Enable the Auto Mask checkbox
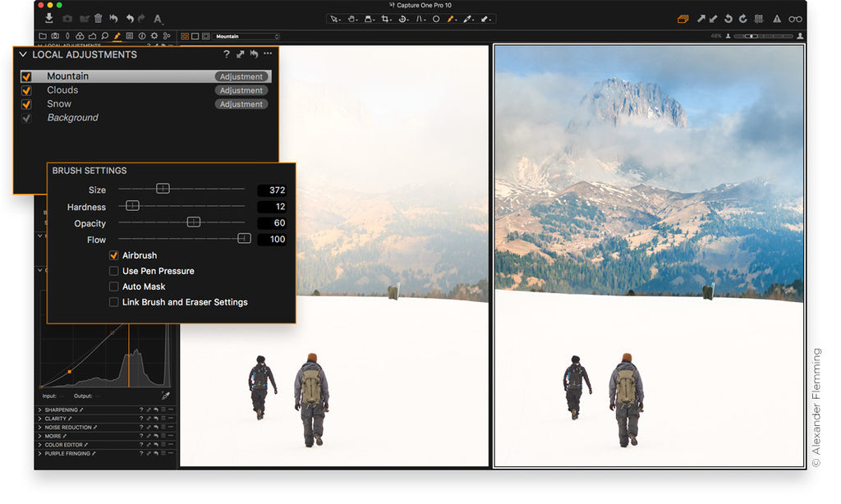This screenshot has width=841, height=504. pyautogui.click(x=114, y=286)
